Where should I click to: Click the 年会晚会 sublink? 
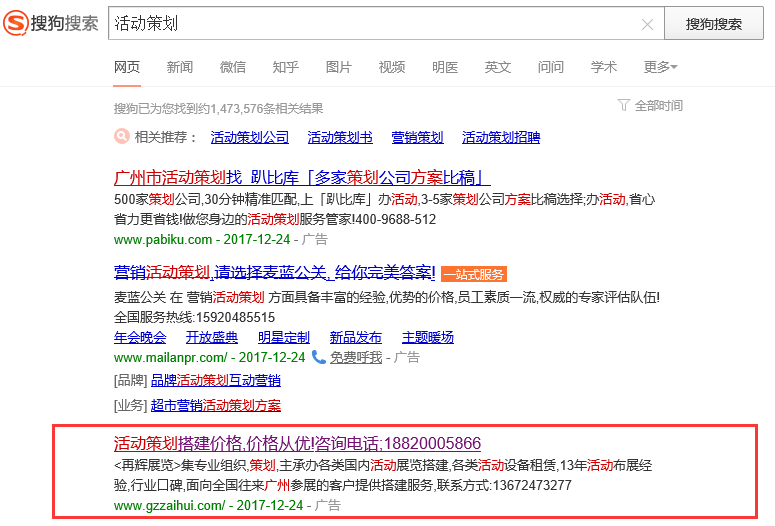141,337
